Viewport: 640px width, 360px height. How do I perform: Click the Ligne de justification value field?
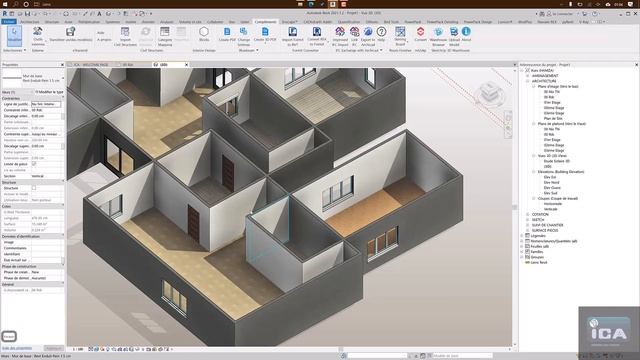(46, 104)
